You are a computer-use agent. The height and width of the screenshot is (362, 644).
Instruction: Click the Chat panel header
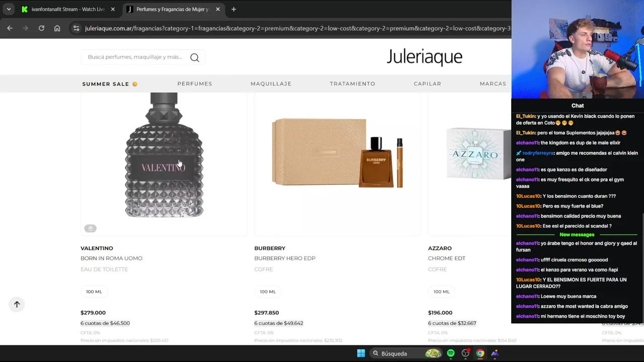click(578, 106)
